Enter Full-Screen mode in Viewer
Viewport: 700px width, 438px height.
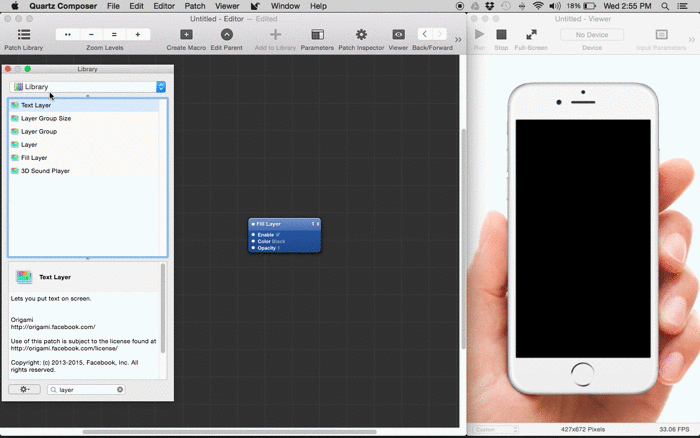click(531, 35)
